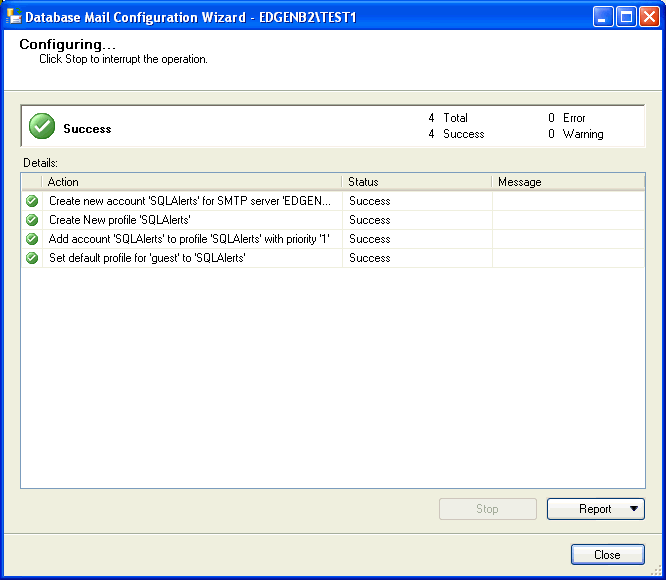
Task: Click the green check beside 'Create new account' row
Action: point(32,201)
